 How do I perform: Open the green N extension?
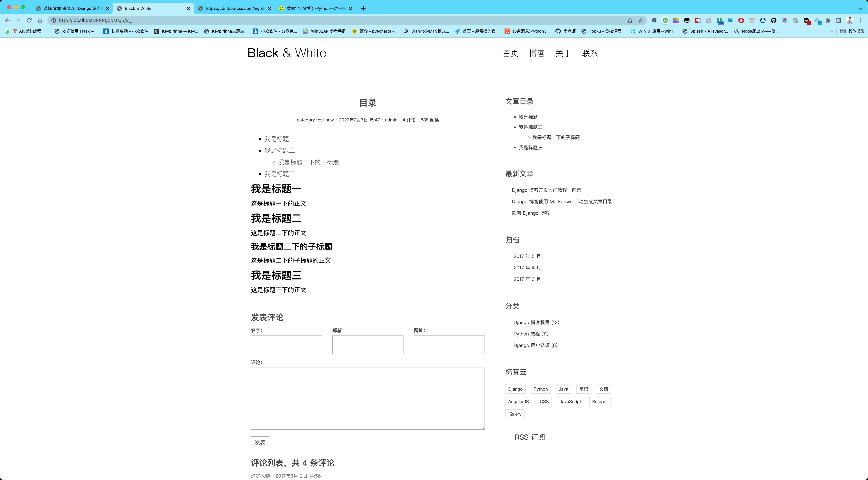click(x=665, y=20)
